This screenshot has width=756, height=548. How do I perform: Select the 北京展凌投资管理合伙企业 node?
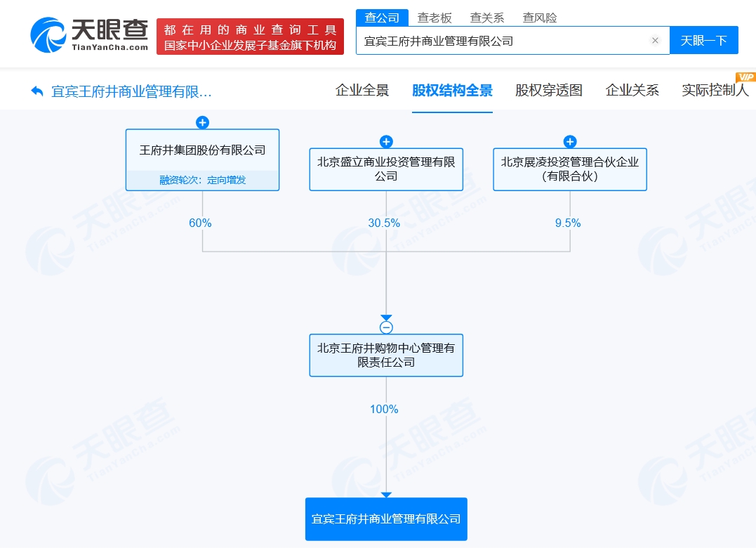570,169
